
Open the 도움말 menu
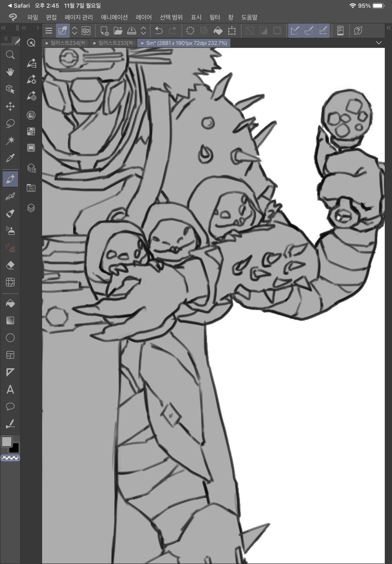pos(249,17)
